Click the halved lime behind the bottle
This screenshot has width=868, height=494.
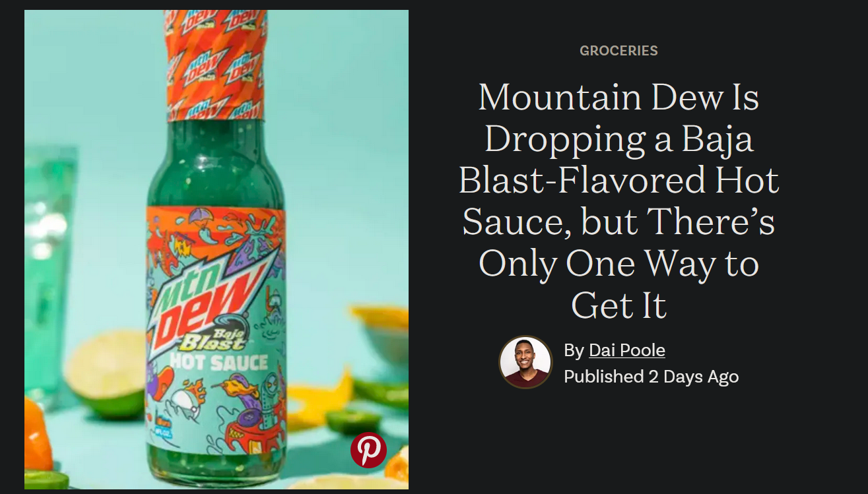pyautogui.click(x=106, y=374)
